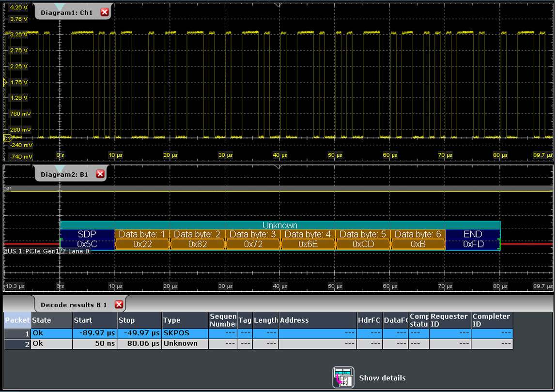Click the Show details icon

(343, 377)
